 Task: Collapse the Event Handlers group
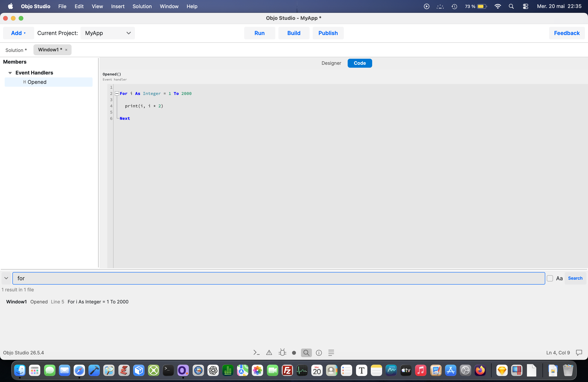(x=10, y=73)
